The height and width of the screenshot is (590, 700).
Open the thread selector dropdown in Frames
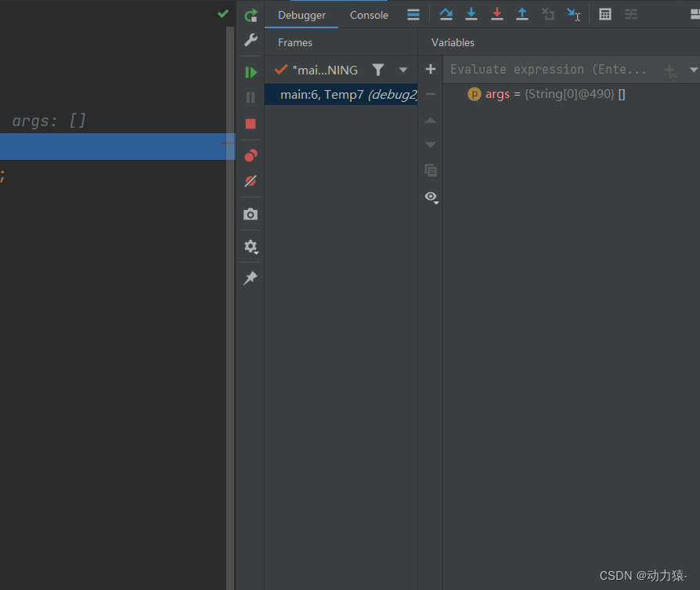(x=403, y=70)
